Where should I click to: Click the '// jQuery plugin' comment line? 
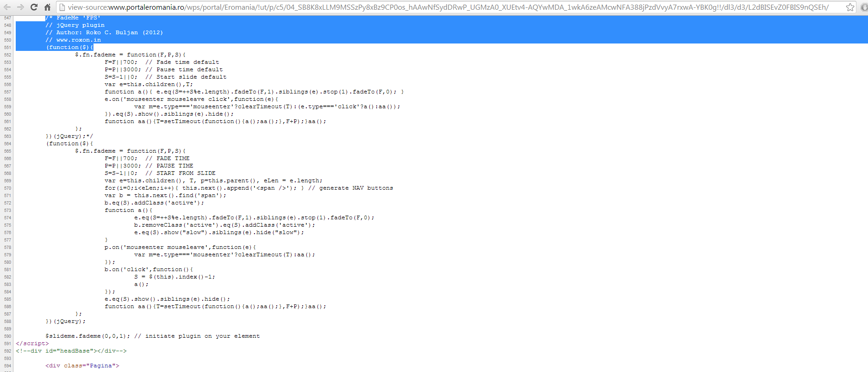click(x=75, y=25)
